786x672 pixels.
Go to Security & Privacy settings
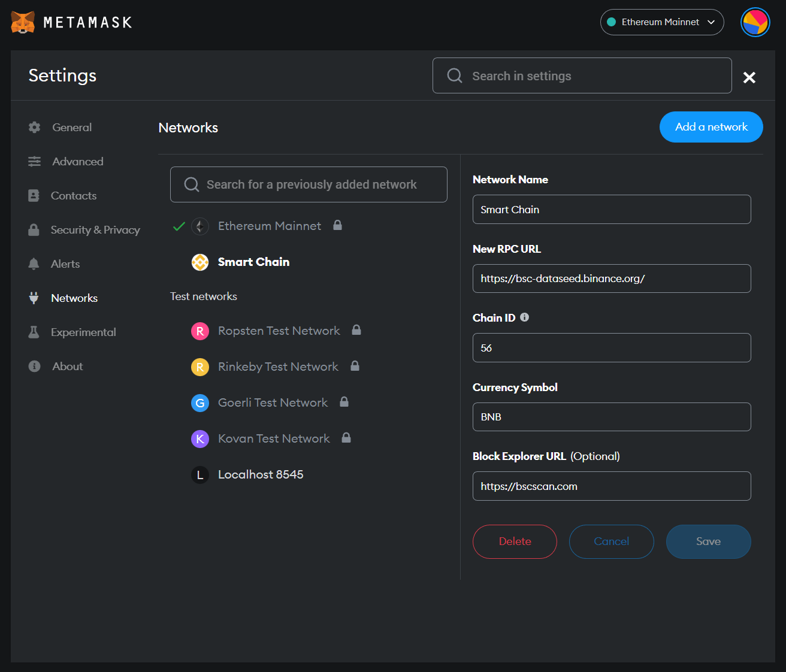[95, 230]
